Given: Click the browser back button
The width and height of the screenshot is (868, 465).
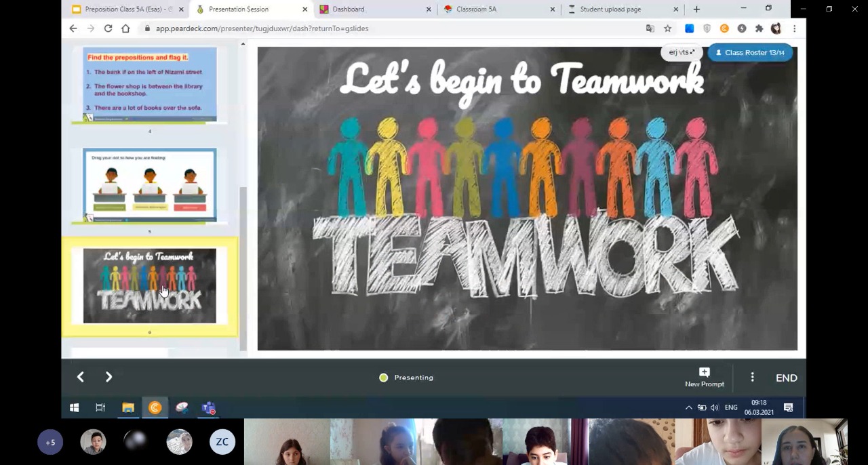Looking at the screenshot, I should pyautogui.click(x=73, y=28).
